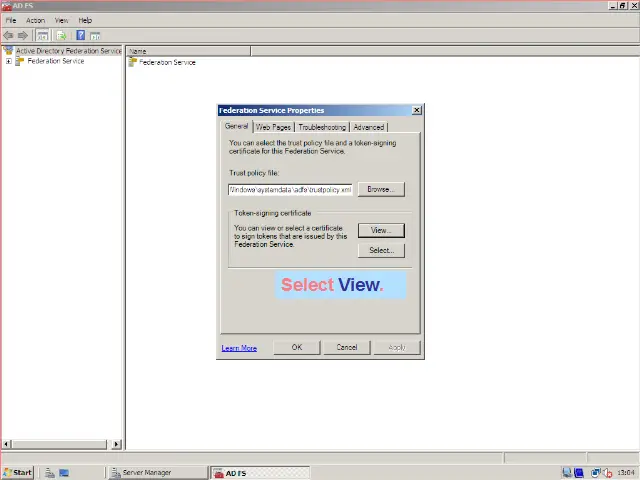Click the Export List toolbar icon
This screenshot has width=640, height=480.
click(x=61, y=35)
